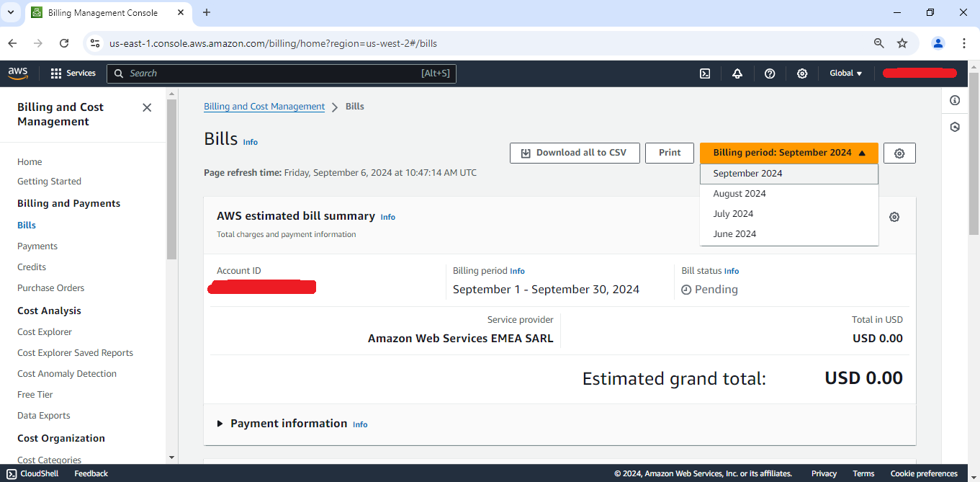Select August 2024 billing period
980x482 pixels.
pos(789,194)
